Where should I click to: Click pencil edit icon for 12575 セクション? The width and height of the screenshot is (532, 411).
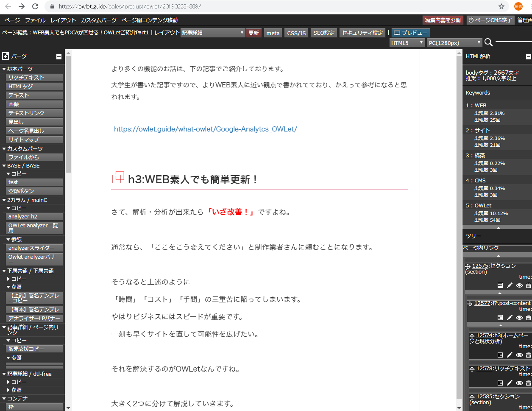click(510, 285)
